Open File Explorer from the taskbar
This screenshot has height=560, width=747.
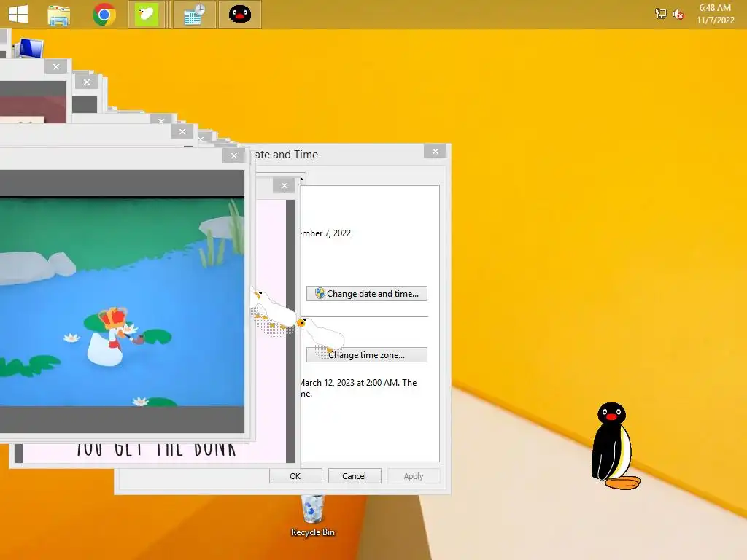pyautogui.click(x=59, y=15)
